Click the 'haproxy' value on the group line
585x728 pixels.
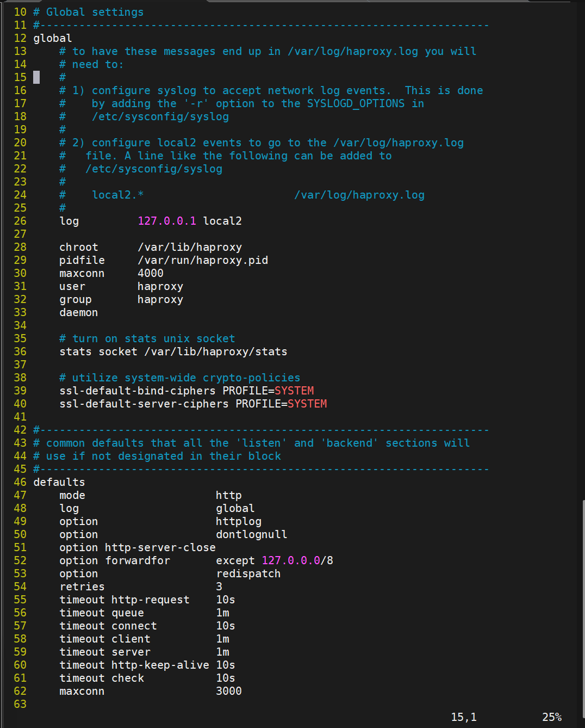pyautogui.click(x=160, y=299)
